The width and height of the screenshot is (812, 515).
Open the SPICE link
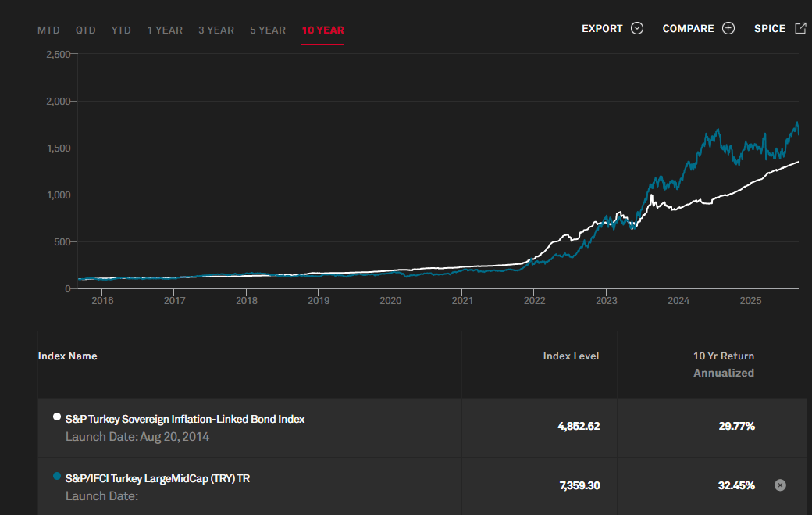770,28
